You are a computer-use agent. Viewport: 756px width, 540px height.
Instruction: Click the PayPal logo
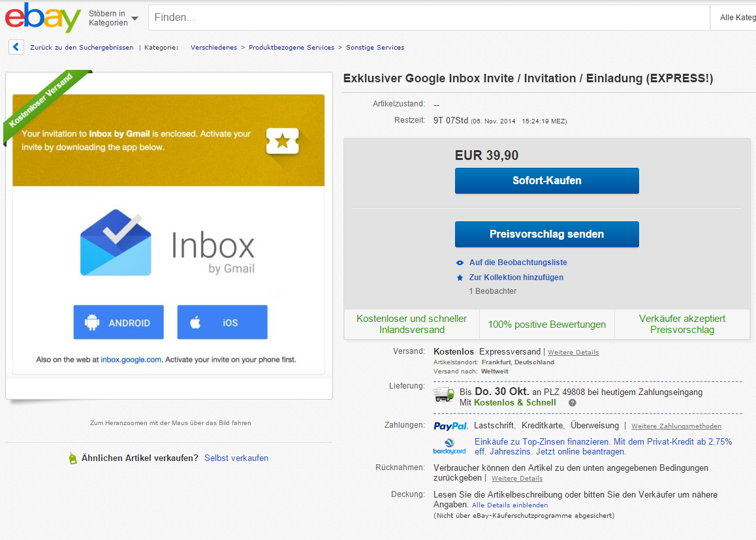click(450, 426)
